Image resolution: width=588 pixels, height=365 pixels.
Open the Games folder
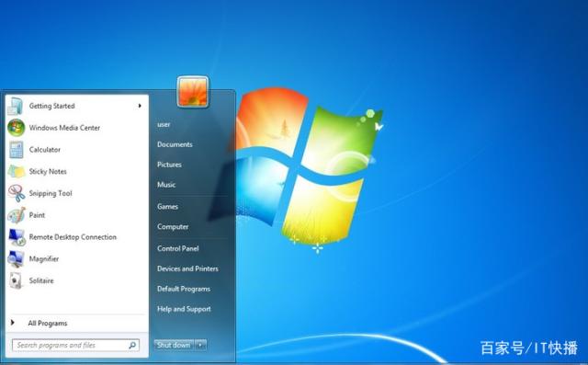[167, 206]
